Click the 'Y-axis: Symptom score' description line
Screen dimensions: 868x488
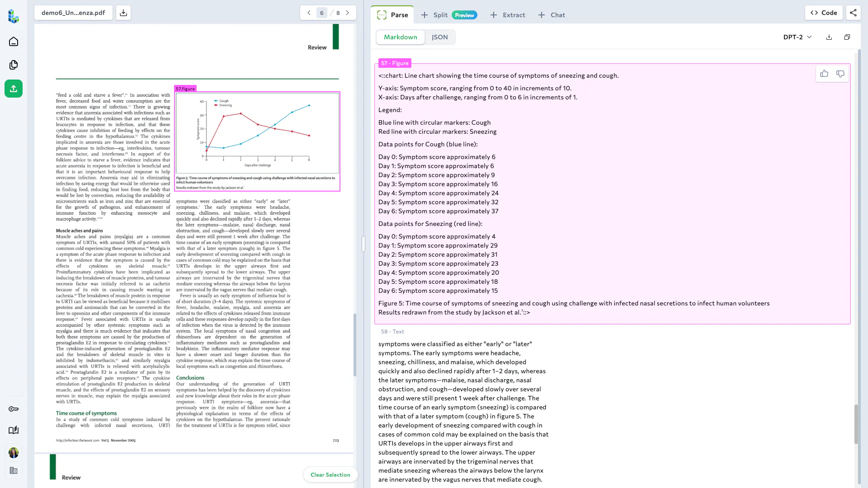coord(475,88)
